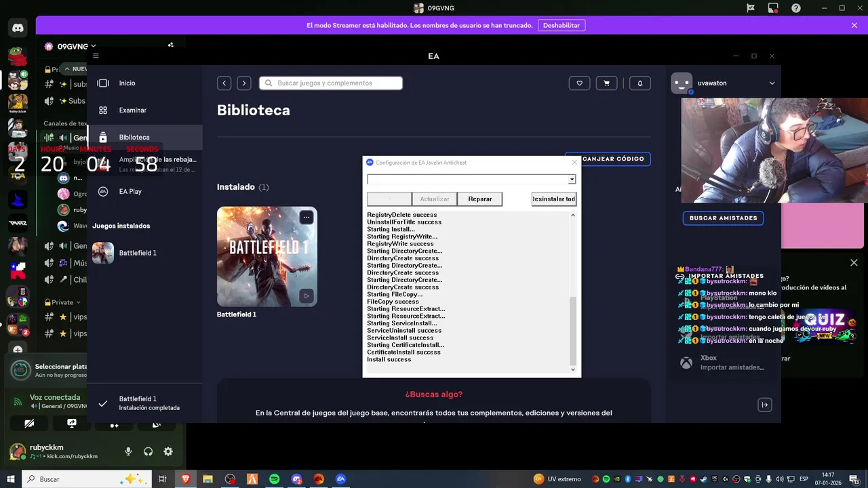Go back with EA's left arrow button
This screenshot has height=488, width=868.
[224, 83]
